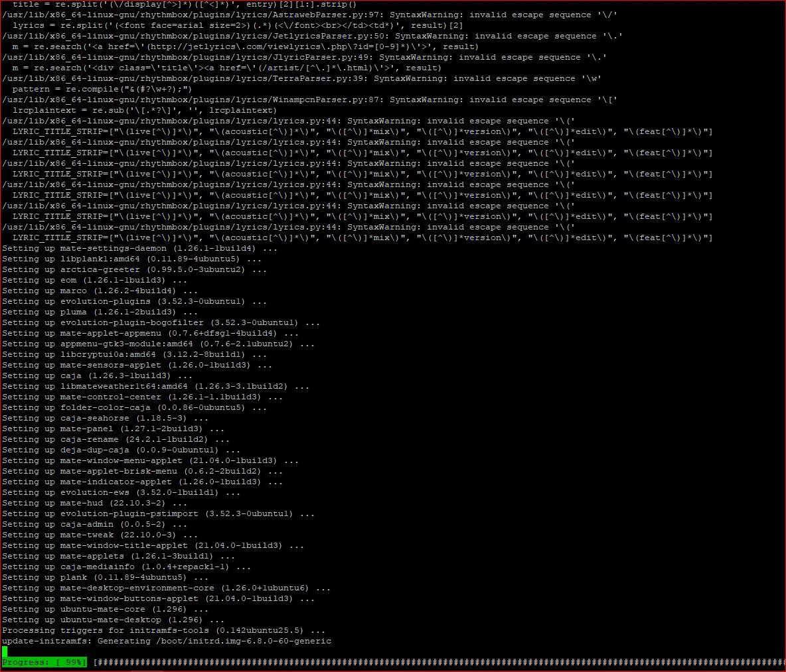
Task: Click 'Setting up mate-applets' line
Action: tap(118, 557)
